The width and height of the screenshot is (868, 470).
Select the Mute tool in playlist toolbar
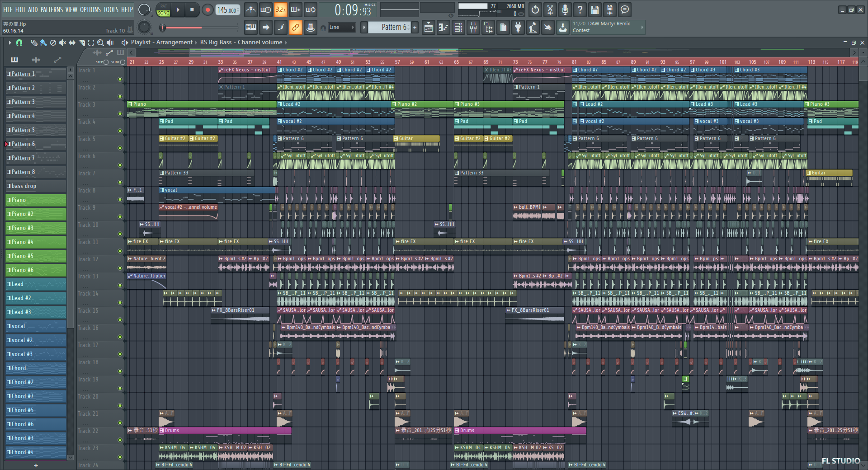(62, 42)
